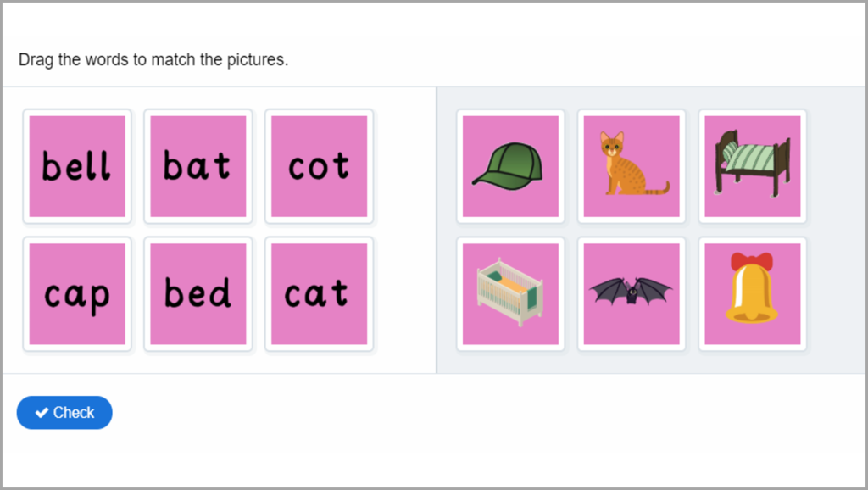Image resolution: width=868 pixels, height=490 pixels.
Task: Select the white baby cot picture
Action: click(509, 293)
